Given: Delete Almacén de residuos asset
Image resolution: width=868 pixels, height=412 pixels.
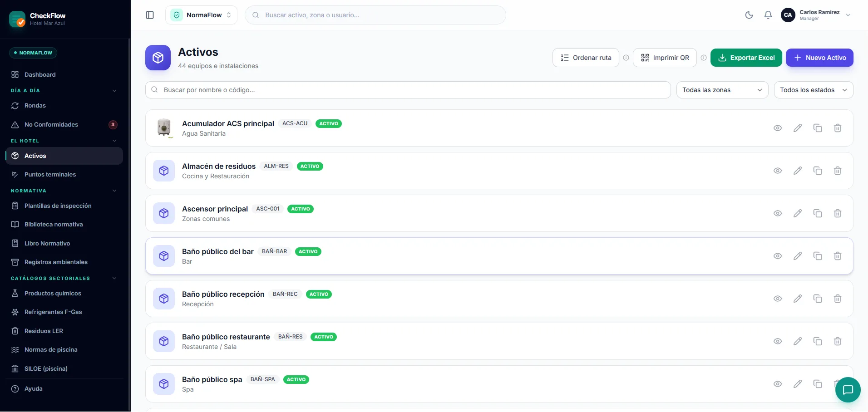Looking at the screenshot, I should 838,171.
